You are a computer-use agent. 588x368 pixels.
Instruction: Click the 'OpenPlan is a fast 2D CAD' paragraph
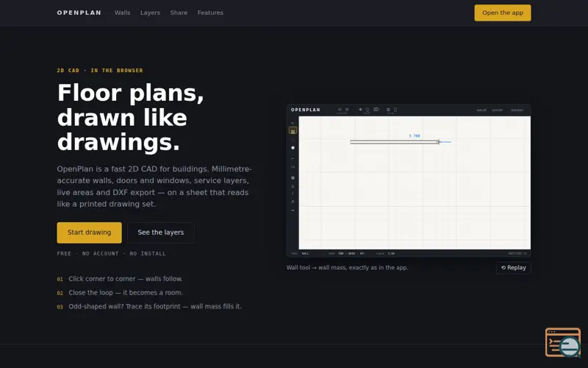click(x=154, y=186)
